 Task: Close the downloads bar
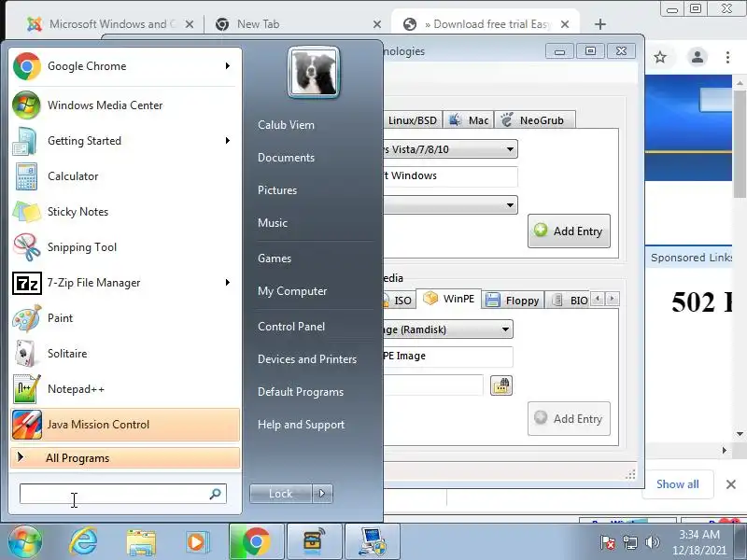click(x=731, y=484)
